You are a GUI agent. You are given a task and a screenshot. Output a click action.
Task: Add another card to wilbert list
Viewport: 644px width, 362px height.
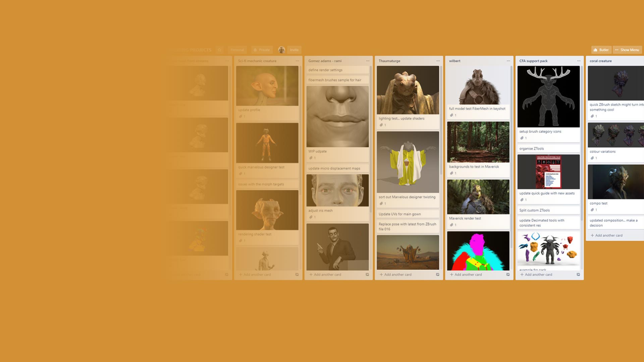pos(466,275)
